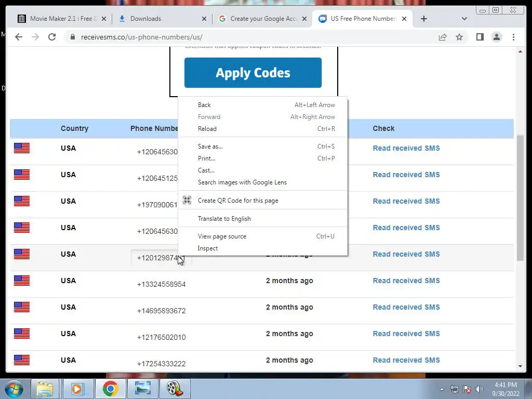532x399 pixels.
Task: Open the profile avatar icon
Action: click(497, 37)
